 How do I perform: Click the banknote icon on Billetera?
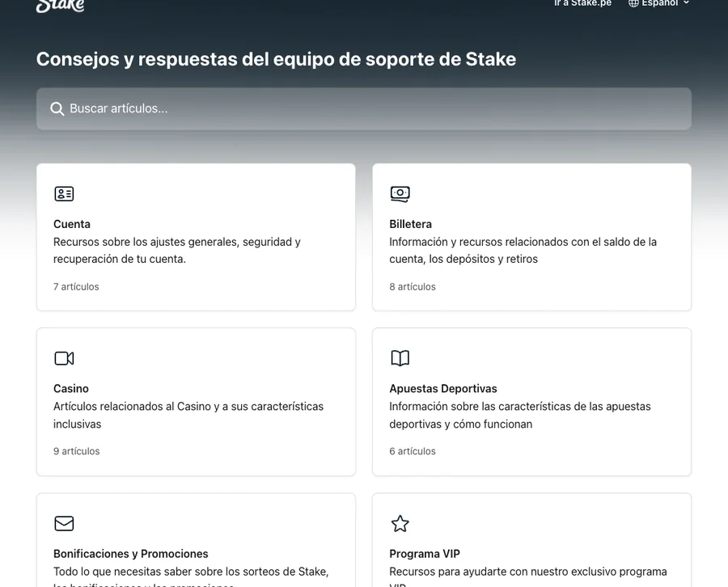[400, 193]
